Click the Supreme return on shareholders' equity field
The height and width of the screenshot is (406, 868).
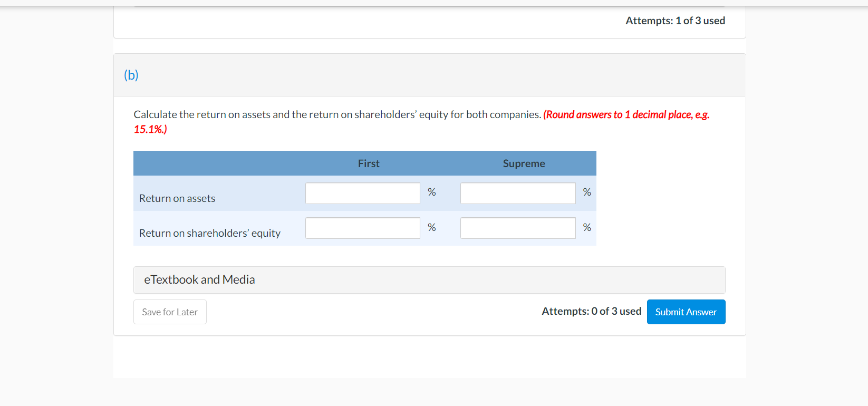pos(517,228)
